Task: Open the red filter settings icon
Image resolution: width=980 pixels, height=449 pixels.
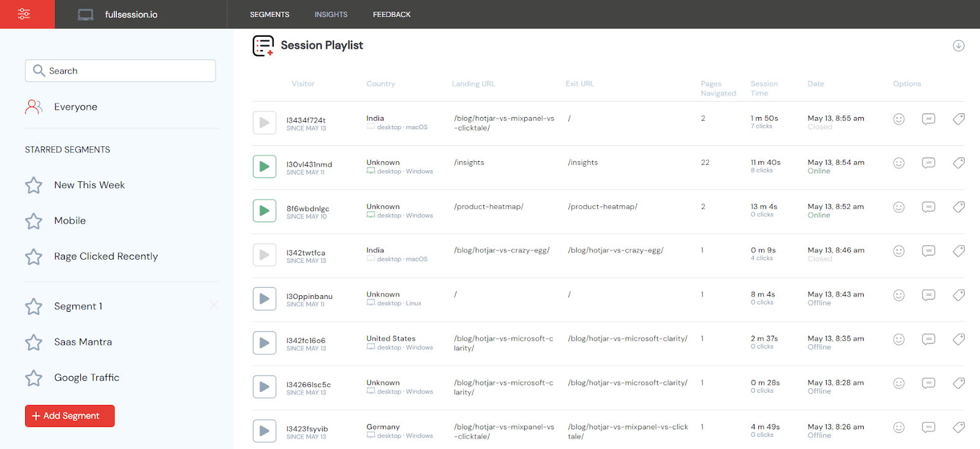Action: (x=24, y=14)
